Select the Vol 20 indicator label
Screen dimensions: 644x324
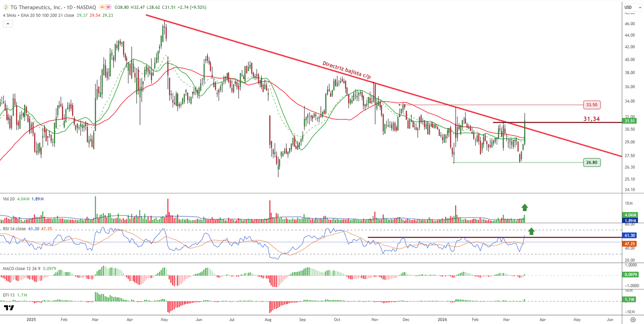(x=9, y=199)
